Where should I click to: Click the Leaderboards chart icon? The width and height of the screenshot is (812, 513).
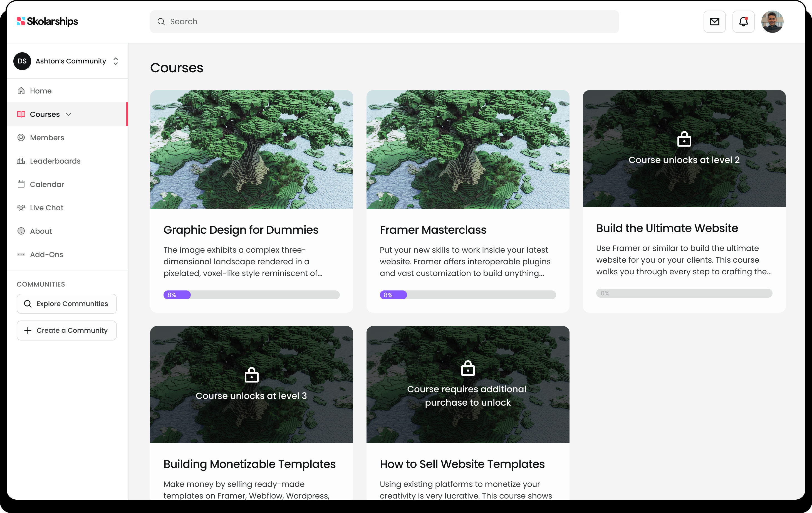(21, 161)
